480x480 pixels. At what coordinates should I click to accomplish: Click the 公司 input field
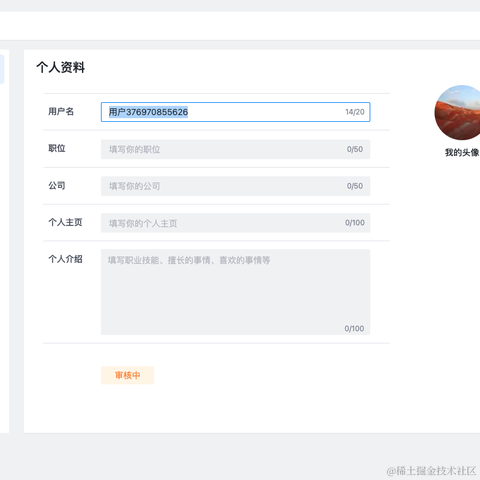pyautogui.click(x=235, y=186)
